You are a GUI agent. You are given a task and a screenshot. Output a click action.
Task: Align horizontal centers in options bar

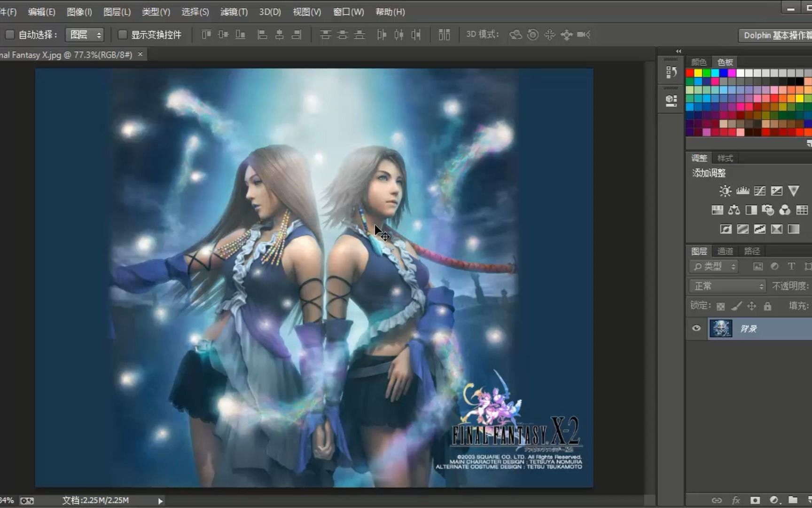(279, 34)
